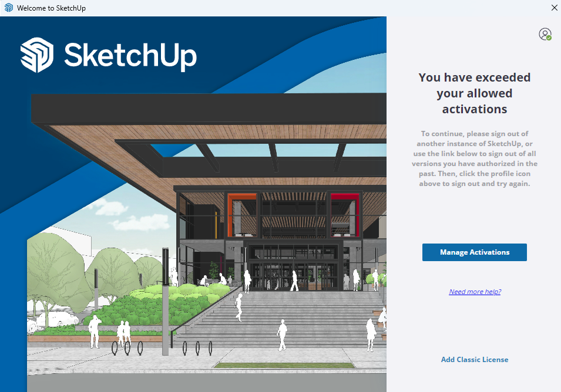Click the 'Welcome to SketchUp' title text
The height and width of the screenshot is (392, 561).
point(51,8)
